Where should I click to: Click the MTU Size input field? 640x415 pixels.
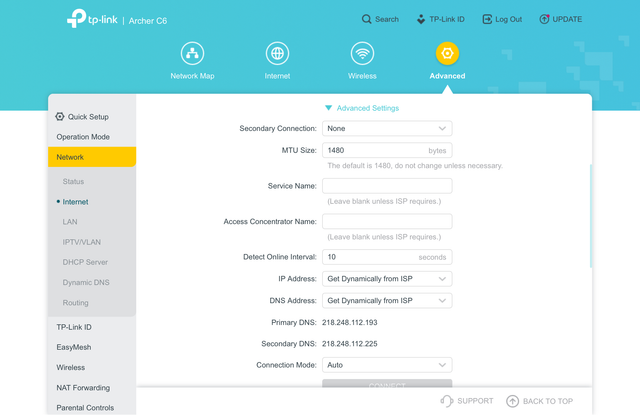(372, 150)
